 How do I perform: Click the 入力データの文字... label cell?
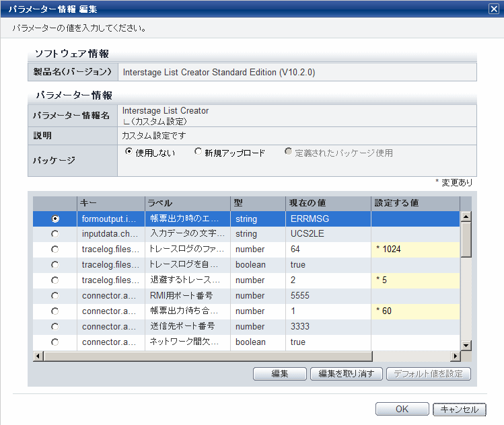pyautogui.click(x=188, y=234)
